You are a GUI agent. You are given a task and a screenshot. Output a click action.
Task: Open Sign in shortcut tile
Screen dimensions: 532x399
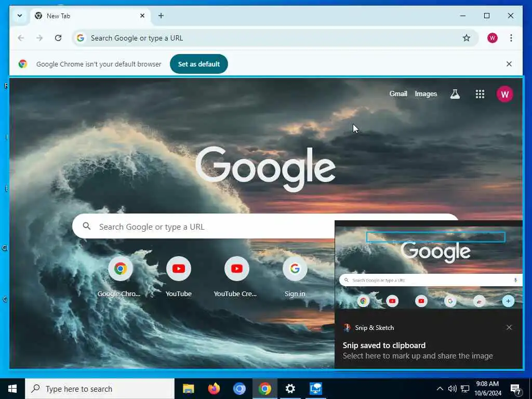click(295, 277)
